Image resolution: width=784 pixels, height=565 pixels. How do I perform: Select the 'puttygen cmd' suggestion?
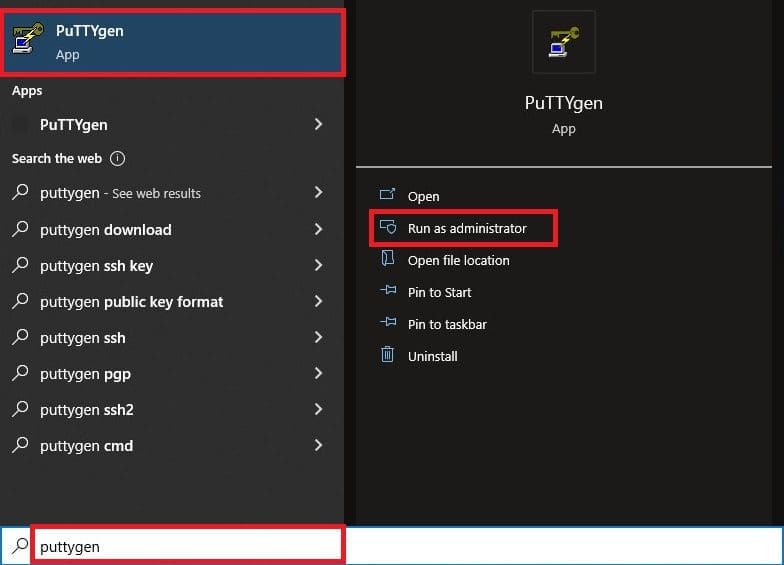(x=172, y=446)
